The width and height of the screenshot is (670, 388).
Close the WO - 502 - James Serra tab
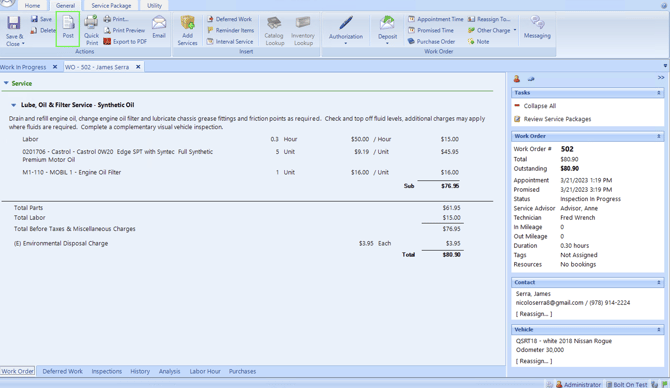click(x=138, y=67)
